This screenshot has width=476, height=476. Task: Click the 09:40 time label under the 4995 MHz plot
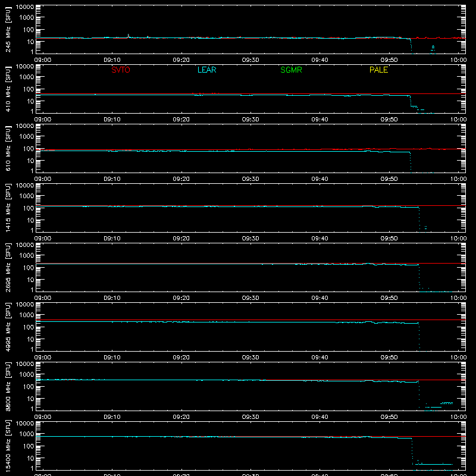coord(320,358)
